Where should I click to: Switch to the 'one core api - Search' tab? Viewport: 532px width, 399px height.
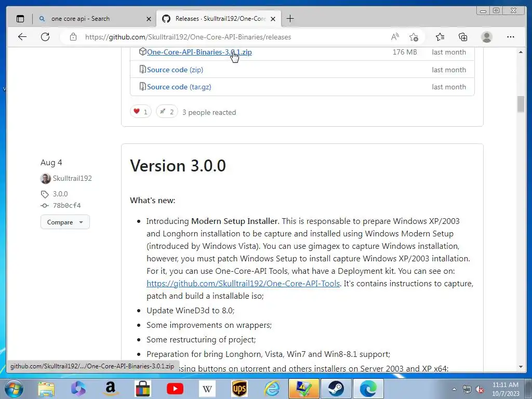click(95, 19)
